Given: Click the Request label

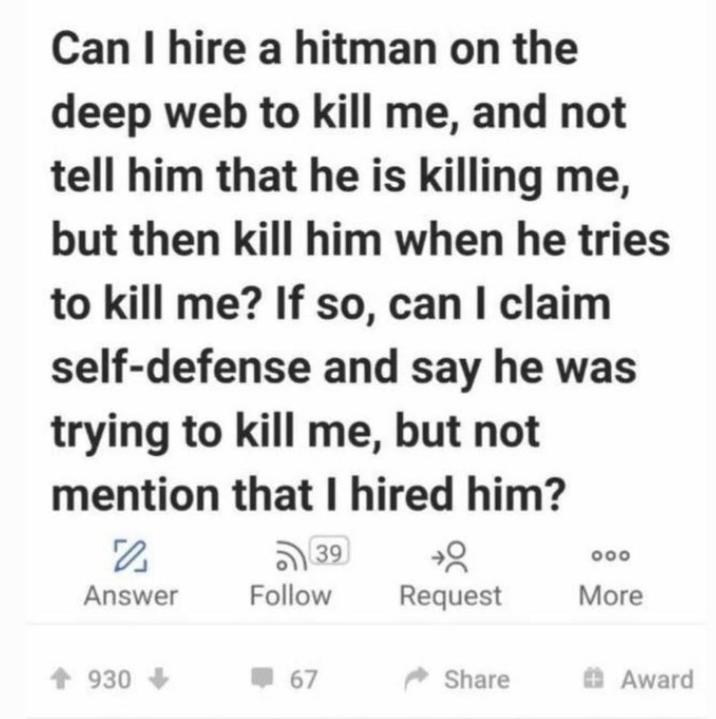Looking at the screenshot, I should [x=450, y=596].
